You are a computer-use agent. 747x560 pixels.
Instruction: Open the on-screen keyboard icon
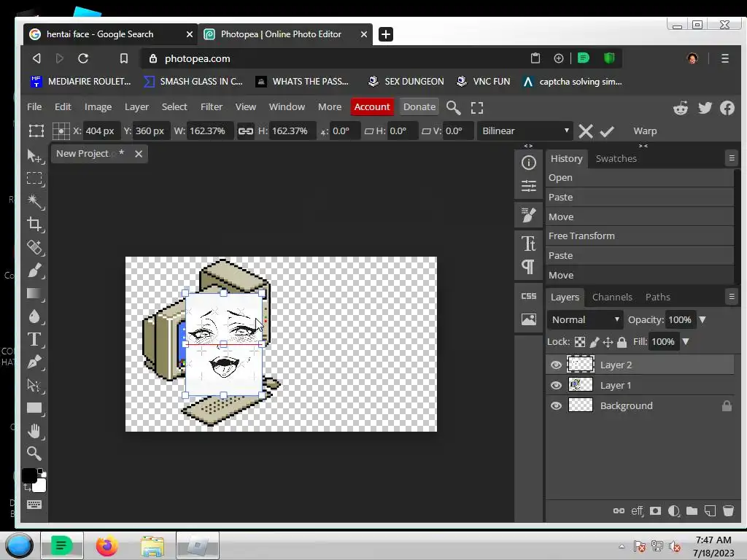coord(34,505)
